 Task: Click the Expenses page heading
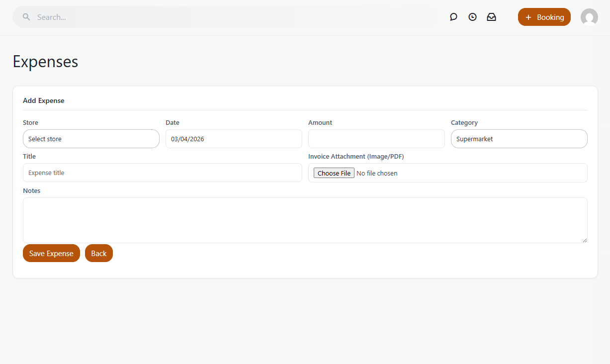(45, 62)
